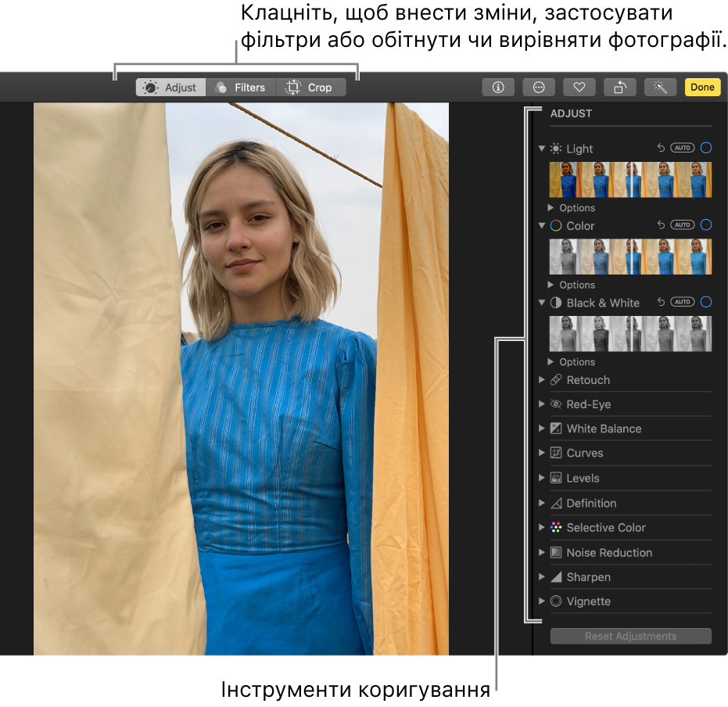Click the yellow Done button
The height and width of the screenshot is (707, 728).
click(702, 88)
